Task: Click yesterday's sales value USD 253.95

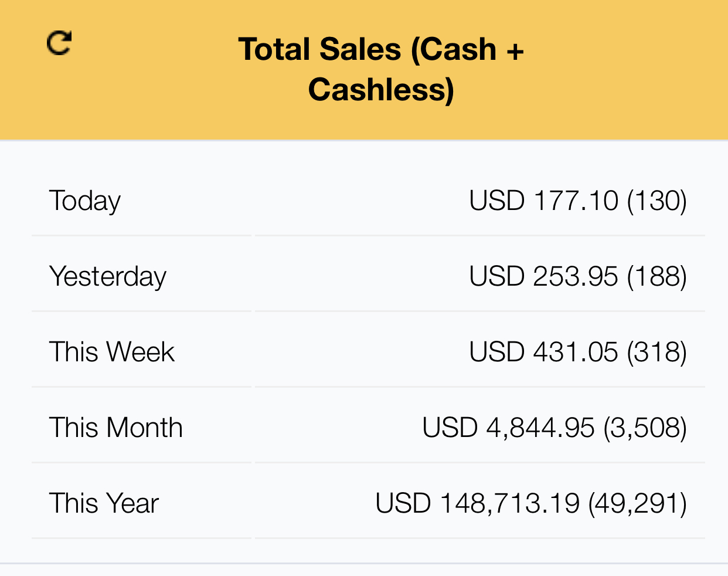Action: [x=543, y=276]
